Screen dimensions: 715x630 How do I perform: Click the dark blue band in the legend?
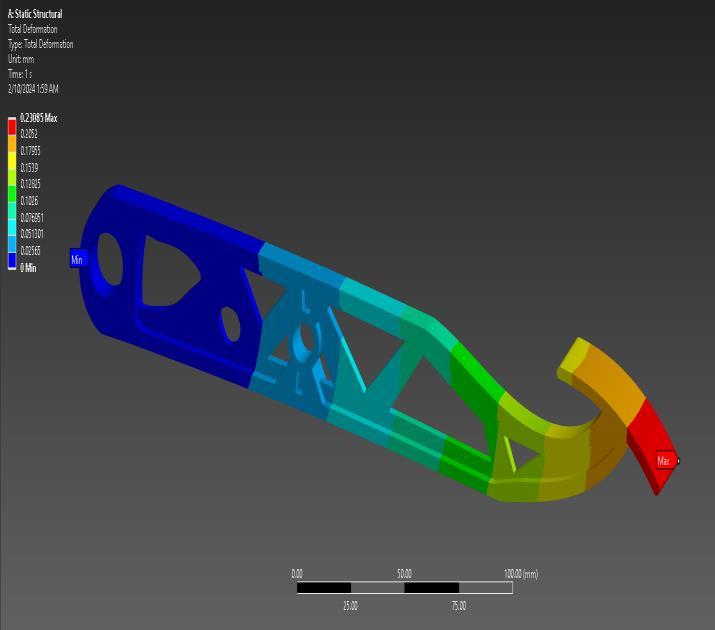click(x=12, y=258)
